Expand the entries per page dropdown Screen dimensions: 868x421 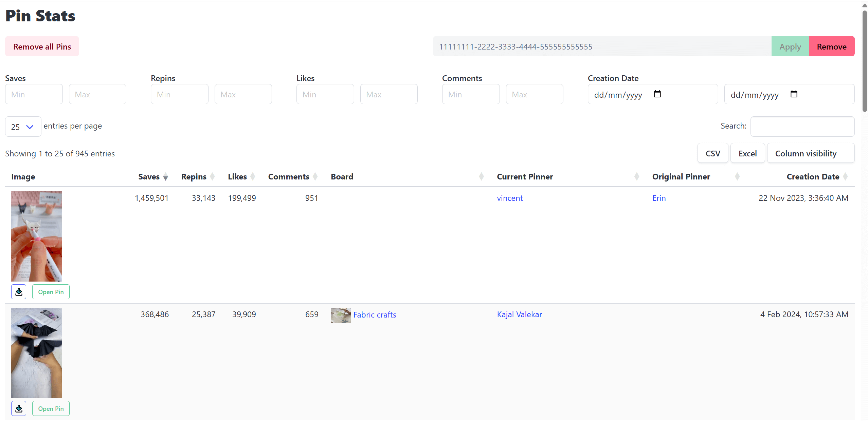[x=23, y=127]
